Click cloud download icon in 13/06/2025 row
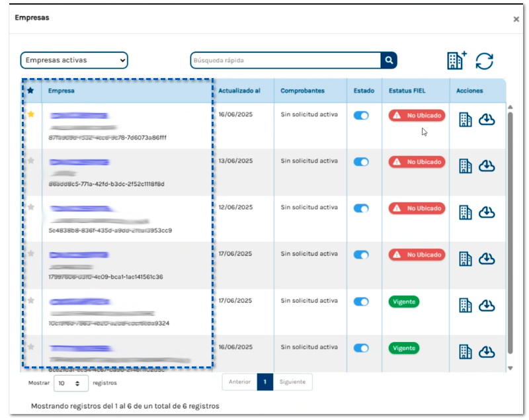The height and width of the screenshot is (420, 529). pos(487,166)
